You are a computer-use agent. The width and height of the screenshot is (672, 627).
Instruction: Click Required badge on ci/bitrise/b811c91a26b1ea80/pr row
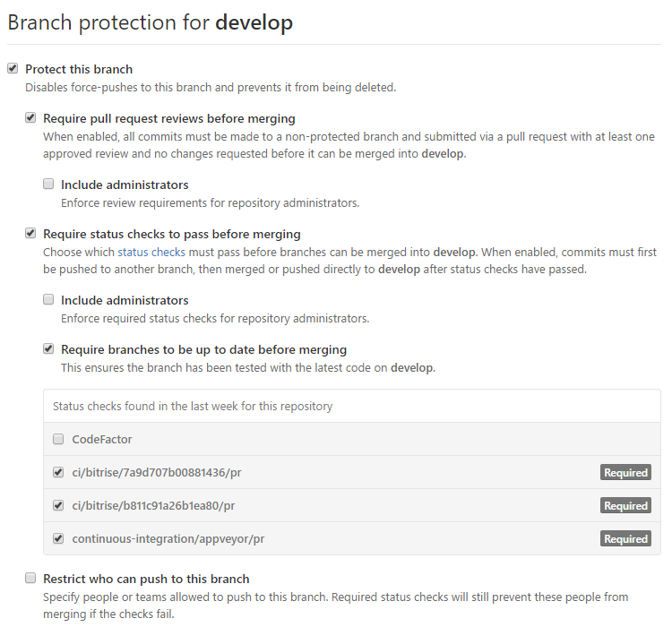(x=625, y=506)
